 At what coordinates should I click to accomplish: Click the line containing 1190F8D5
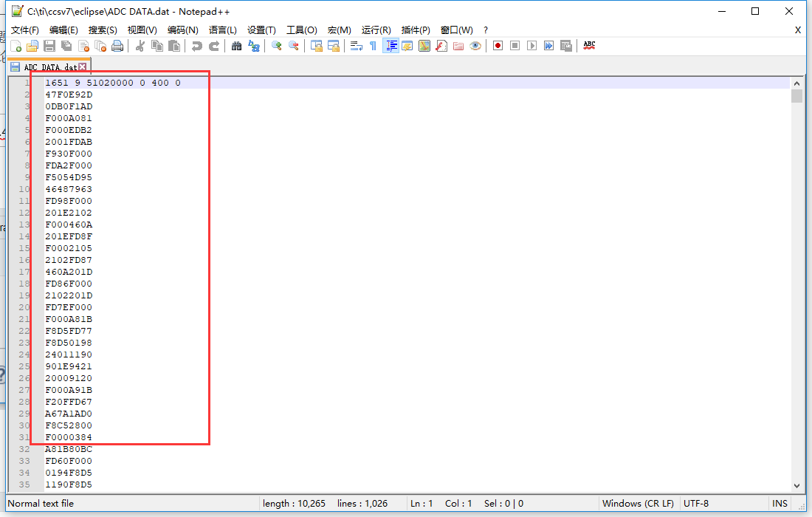click(x=69, y=485)
